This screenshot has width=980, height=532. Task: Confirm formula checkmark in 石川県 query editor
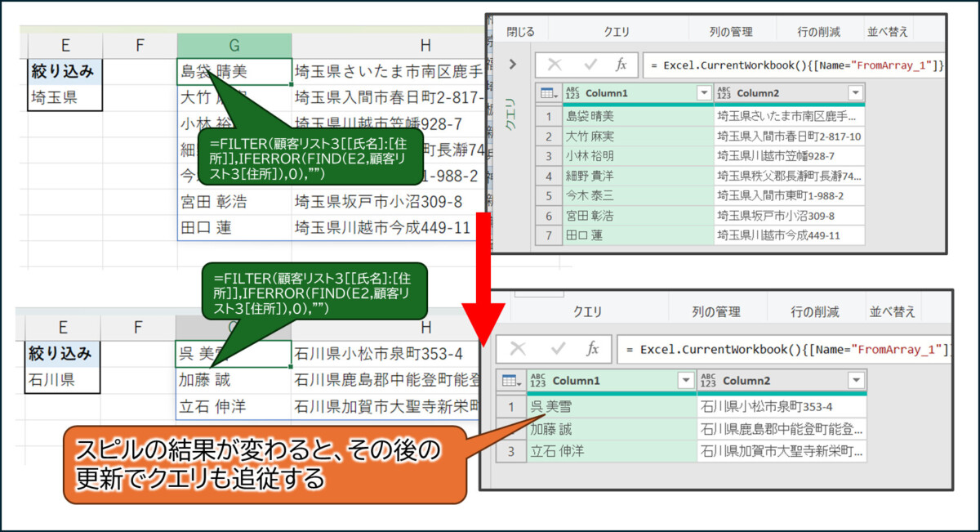(x=559, y=349)
